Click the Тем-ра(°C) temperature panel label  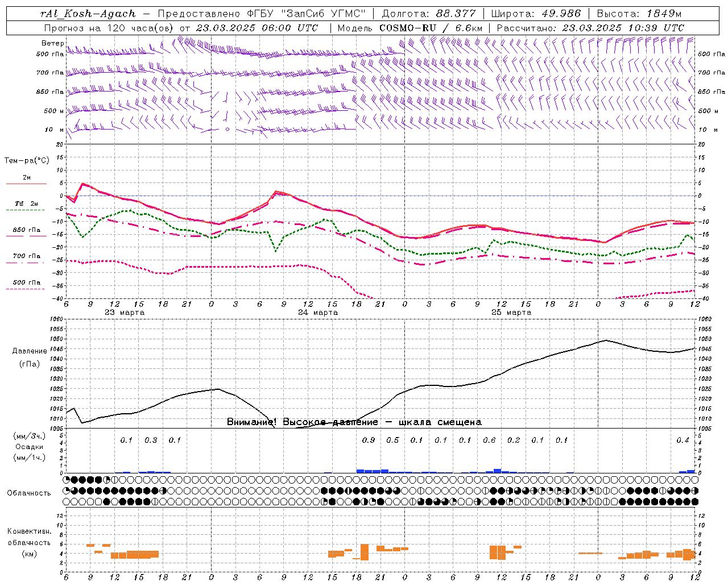coord(27,161)
